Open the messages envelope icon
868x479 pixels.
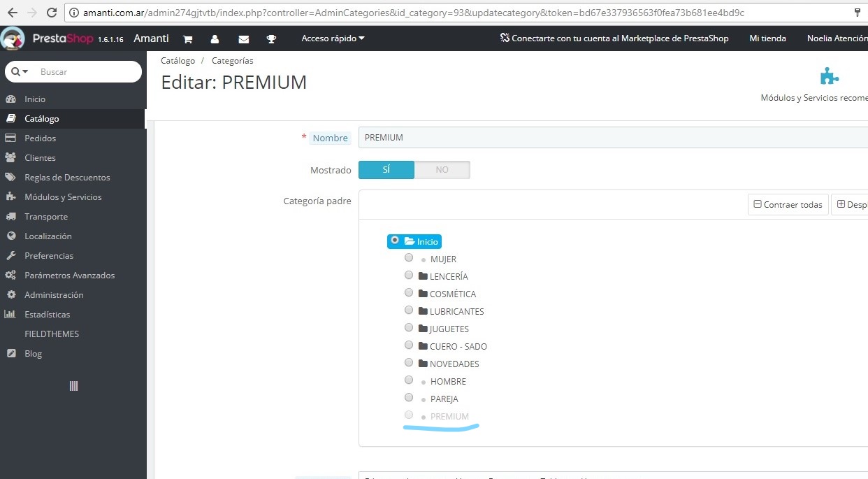243,39
